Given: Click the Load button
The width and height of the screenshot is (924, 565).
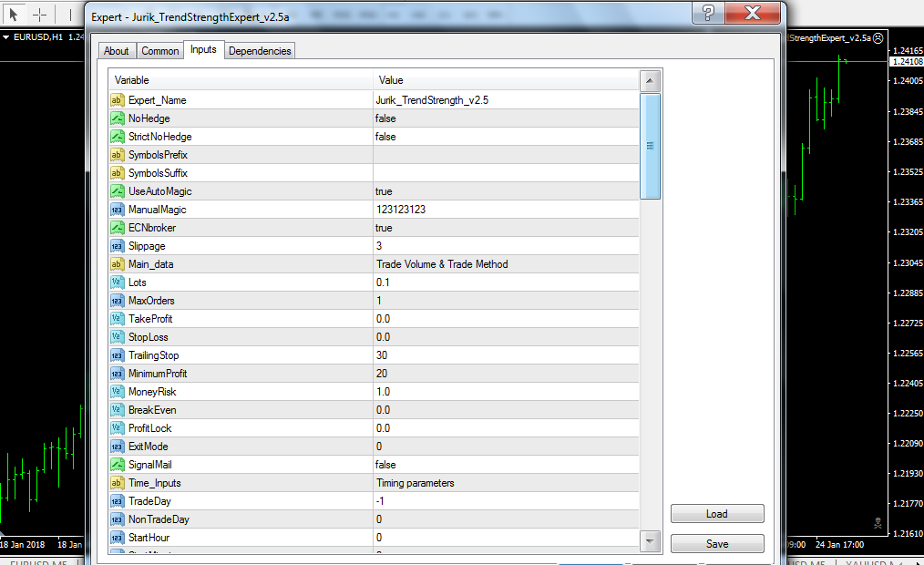Looking at the screenshot, I should click(x=717, y=514).
